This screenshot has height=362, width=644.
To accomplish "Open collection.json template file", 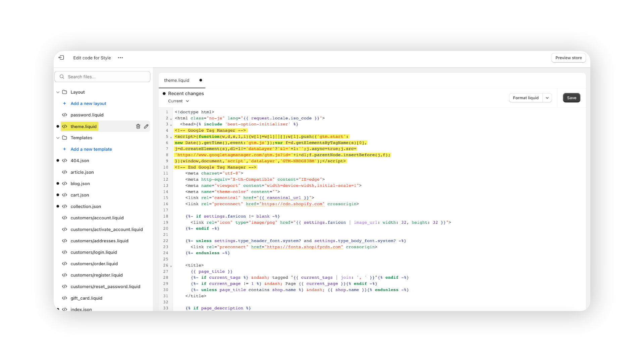I will tap(86, 206).
